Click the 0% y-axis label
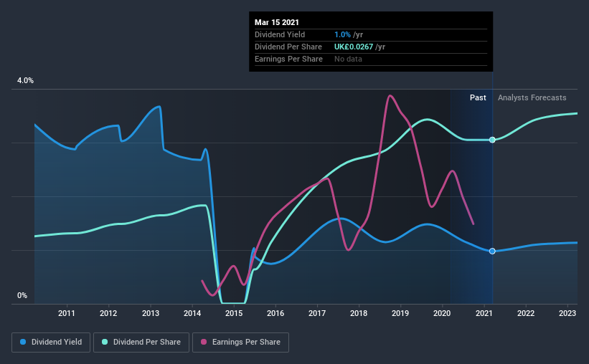 coord(22,295)
